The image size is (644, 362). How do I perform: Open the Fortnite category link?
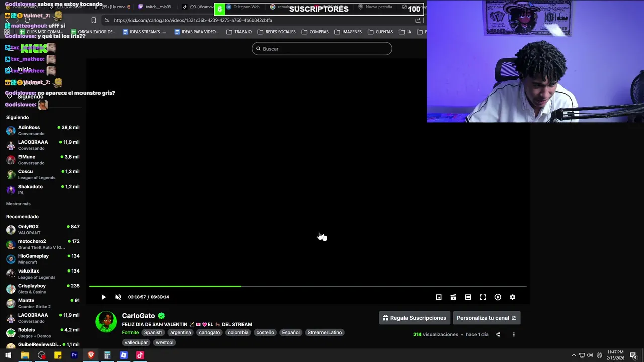pos(130,332)
